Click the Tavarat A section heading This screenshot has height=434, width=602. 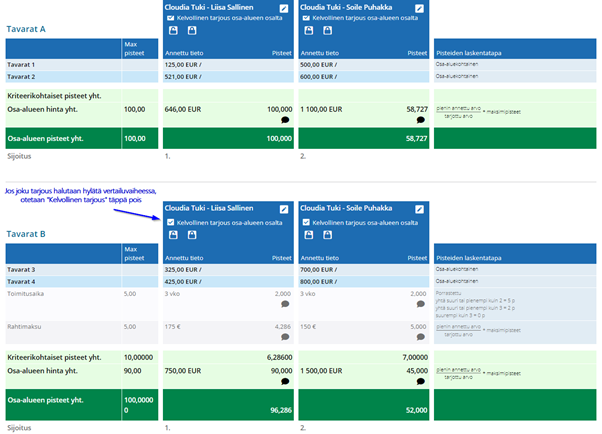(26, 29)
